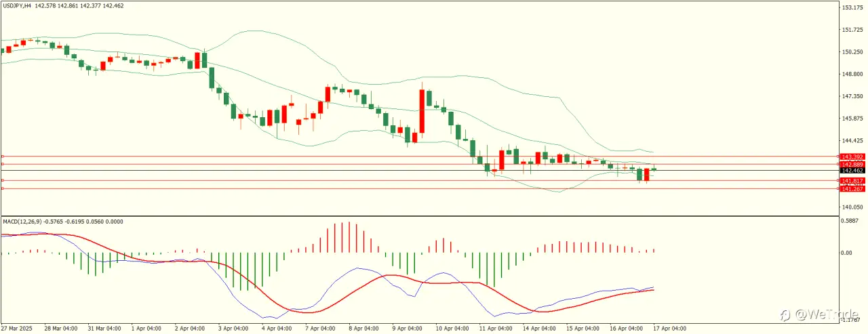Click the 141.817 support level label
Screen dimensions: 868x334
click(x=852, y=181)
